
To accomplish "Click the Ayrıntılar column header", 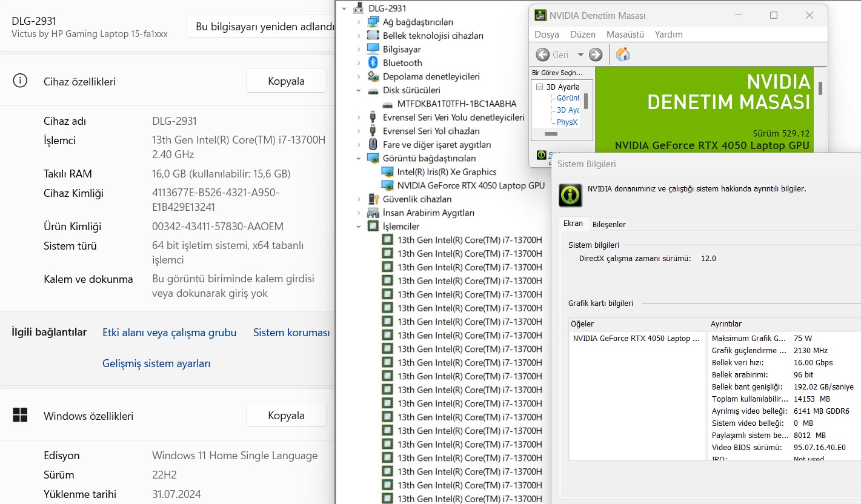I will click(785, 324).
